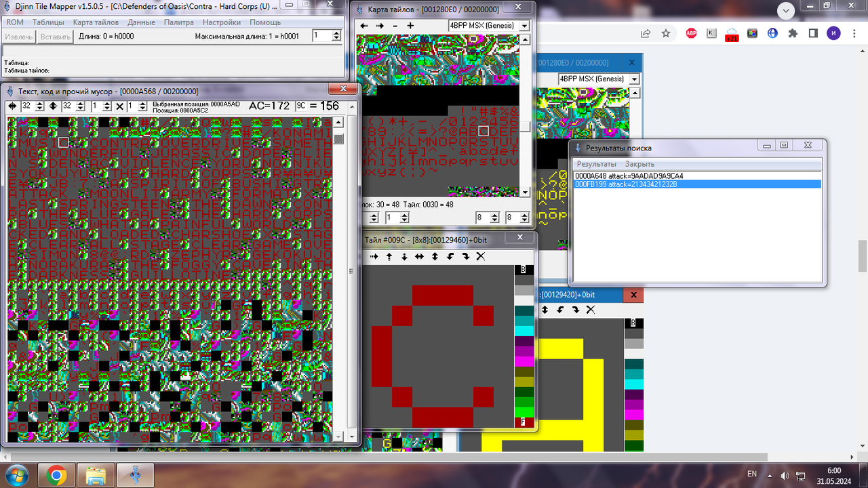Viewport: 868px width, 488px height.
Task: Click the tile map vertical scrollbar thumb
Action: [x=525, y=127]
